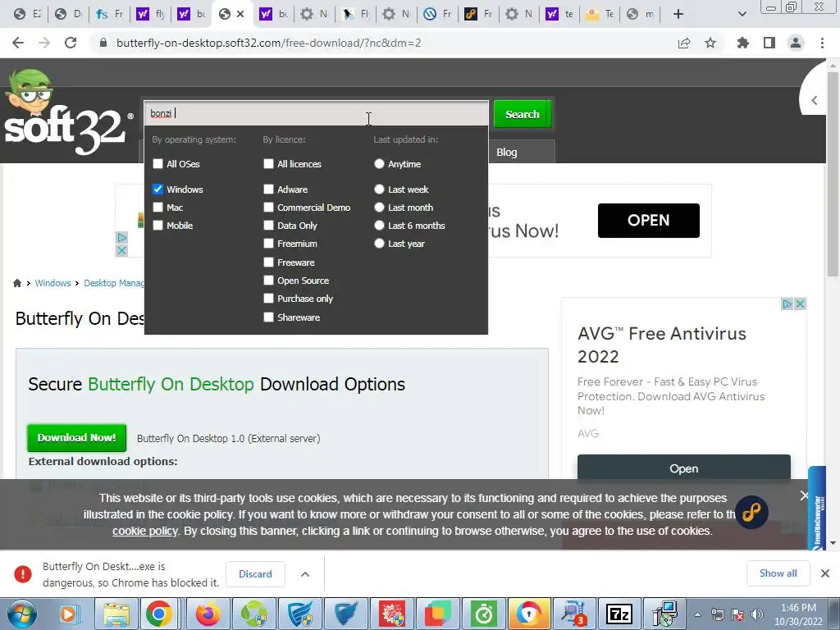The image size is (840, 630).
Task: Click inside the search box containing bonzi
Action: (316, 113)
